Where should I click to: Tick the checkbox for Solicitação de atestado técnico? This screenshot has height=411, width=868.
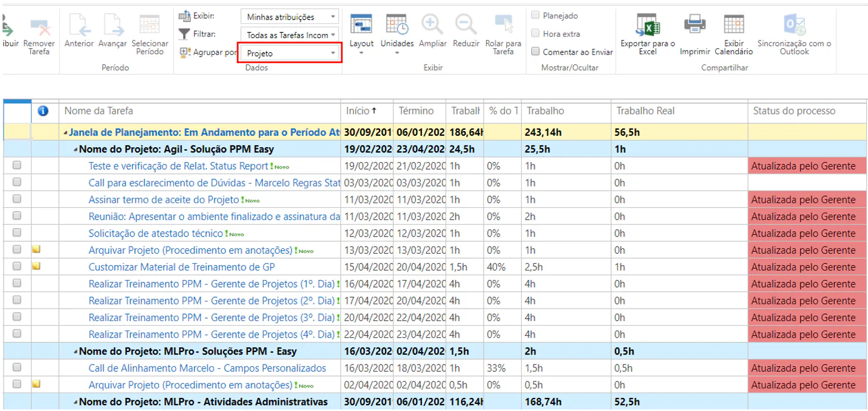(17, 233)
